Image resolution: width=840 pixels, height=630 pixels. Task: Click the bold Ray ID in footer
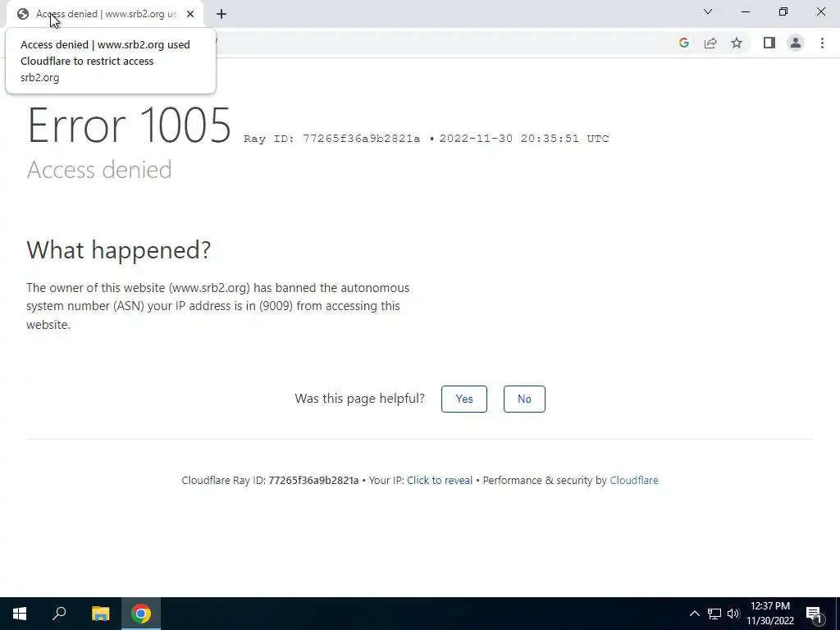click(x=313, y=481)
